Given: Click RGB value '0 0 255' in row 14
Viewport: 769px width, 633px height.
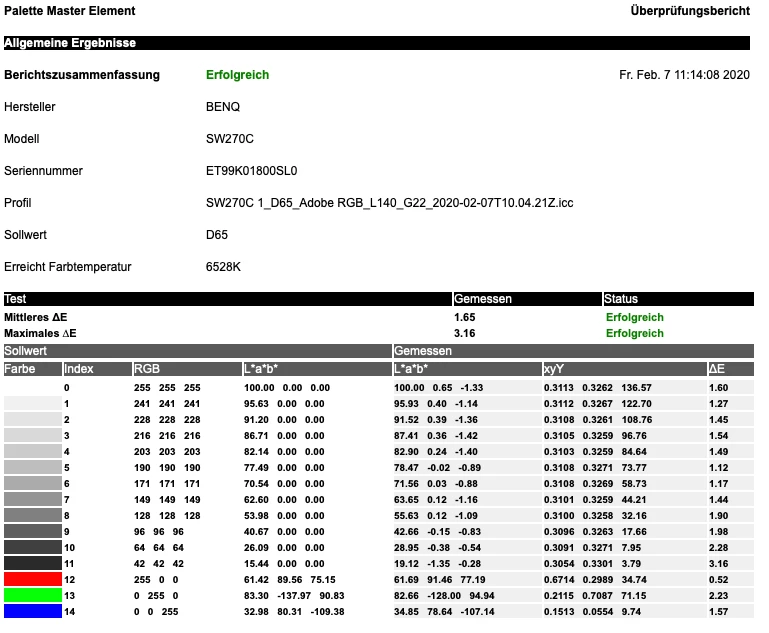Looking at the screenshot, I should 156,611.
